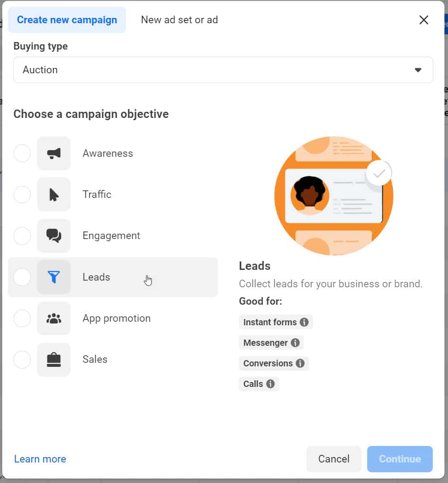Select the Sales radio button
The image size is (448, 483).
[x=22, y=359]
